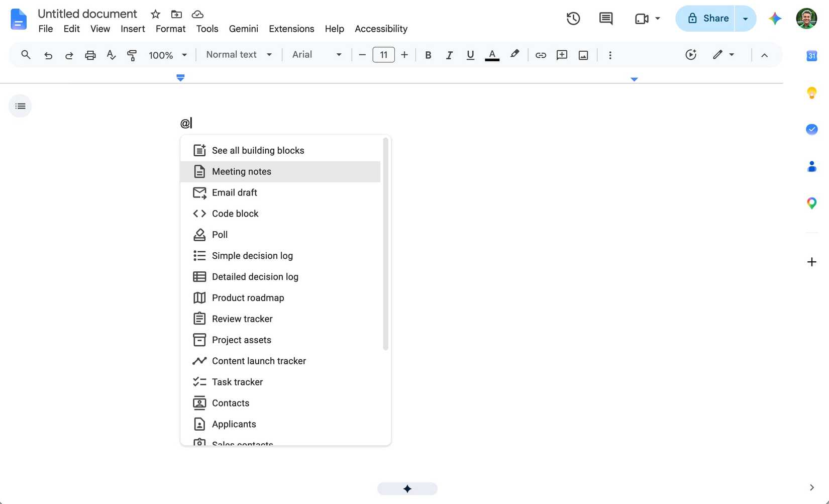The height and width of the screenshot is (504, 829).
Task: Open the Edit menu
Action: click(x=72, y=29)
